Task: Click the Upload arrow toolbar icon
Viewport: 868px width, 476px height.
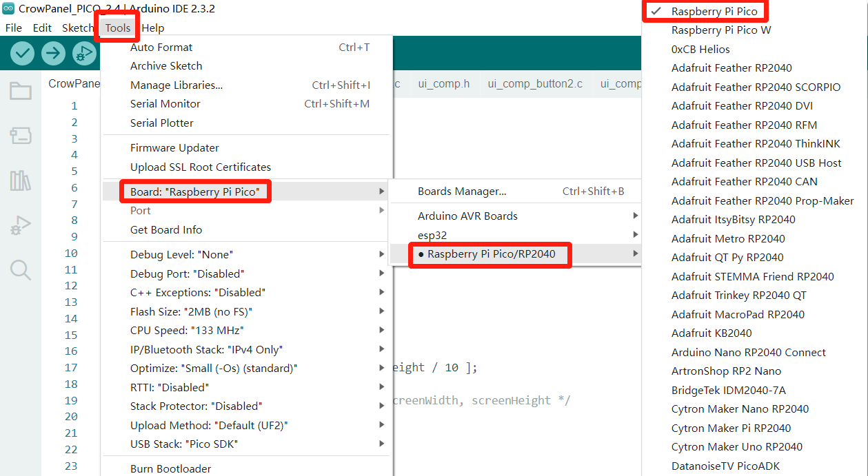Action: pos(53,53)
